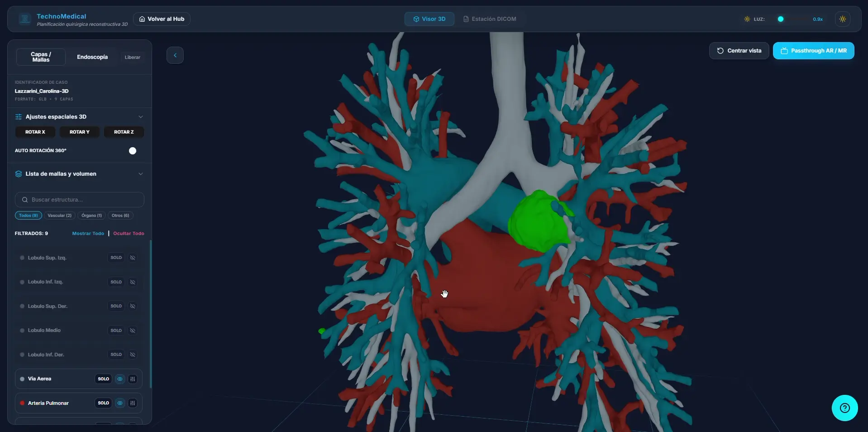Hide the Via Aerea layer
This screenshot has height=432, width=868.
pos(120,379)
